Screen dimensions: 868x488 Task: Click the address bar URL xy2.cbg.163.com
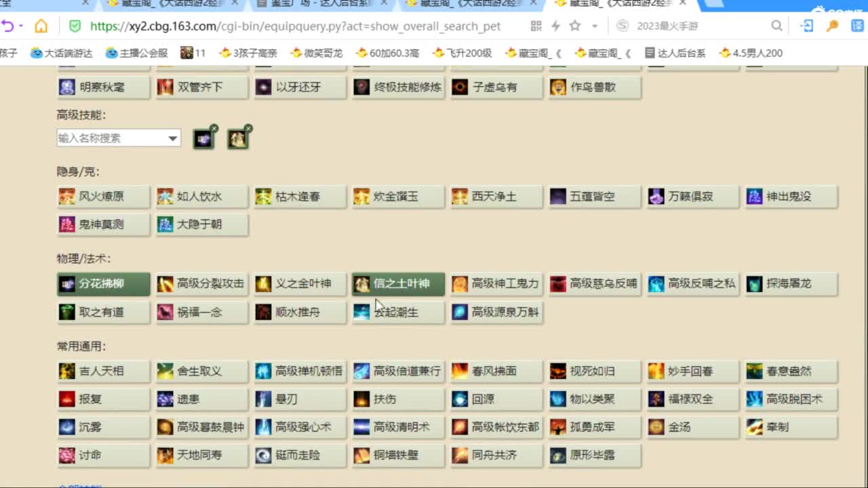(x=295, y=26)
